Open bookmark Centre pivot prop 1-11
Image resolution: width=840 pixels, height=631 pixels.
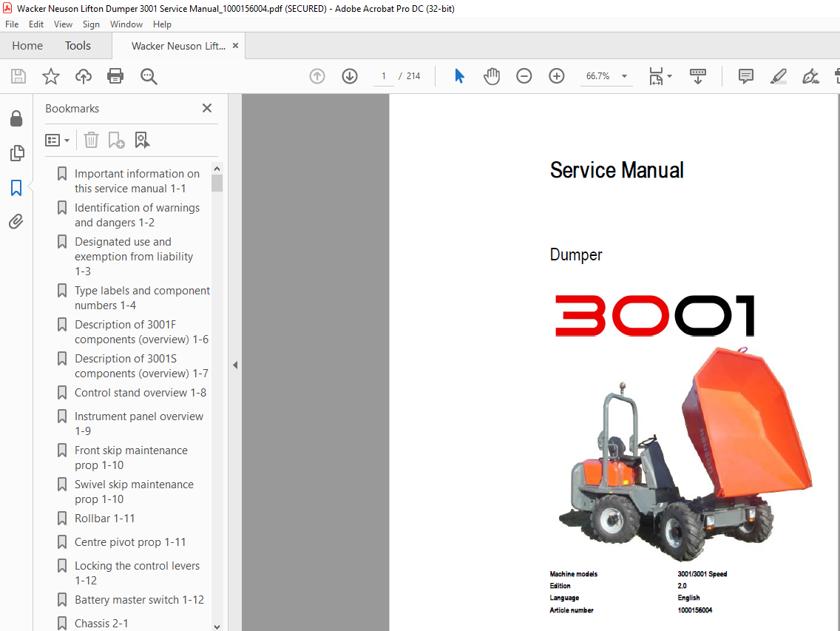130,542
